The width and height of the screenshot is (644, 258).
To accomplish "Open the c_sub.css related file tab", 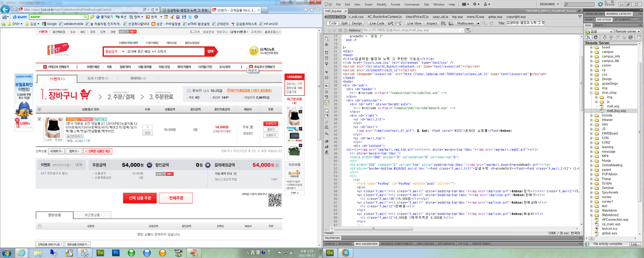I will 356,17.
